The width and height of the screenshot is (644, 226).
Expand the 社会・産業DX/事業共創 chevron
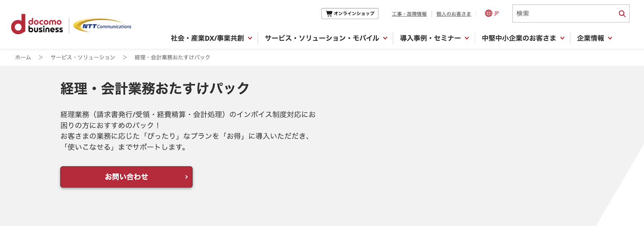[250, 38]
